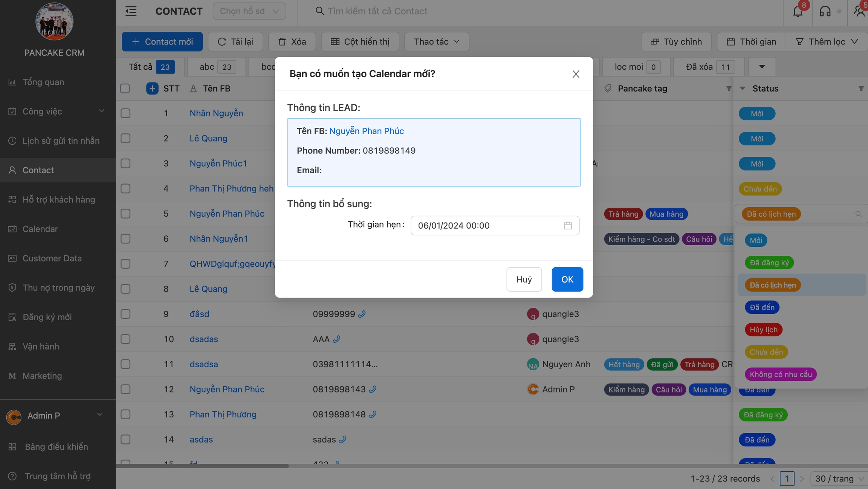Screen dimensions: 868x489
Task: Collapse the sidebar with the menu icon
Action: (131, 11)
